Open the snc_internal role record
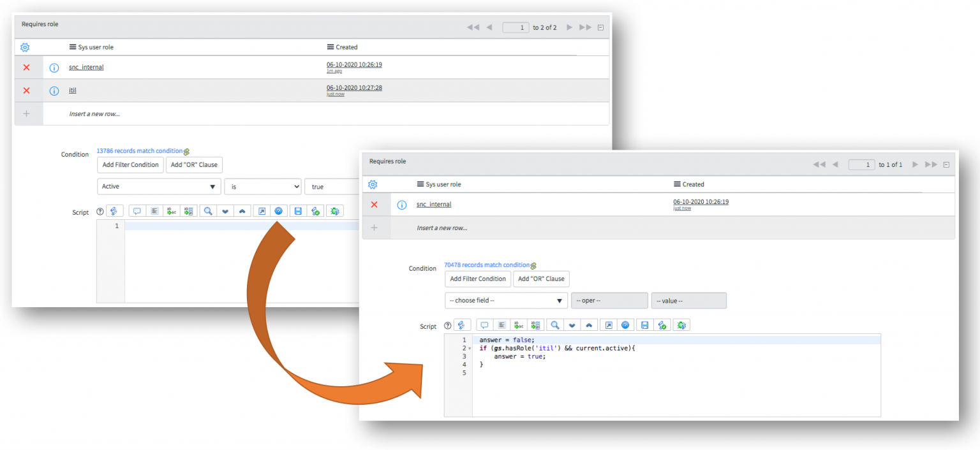Image resolution: width=980 pixels, height=450 pixels. 434,204
